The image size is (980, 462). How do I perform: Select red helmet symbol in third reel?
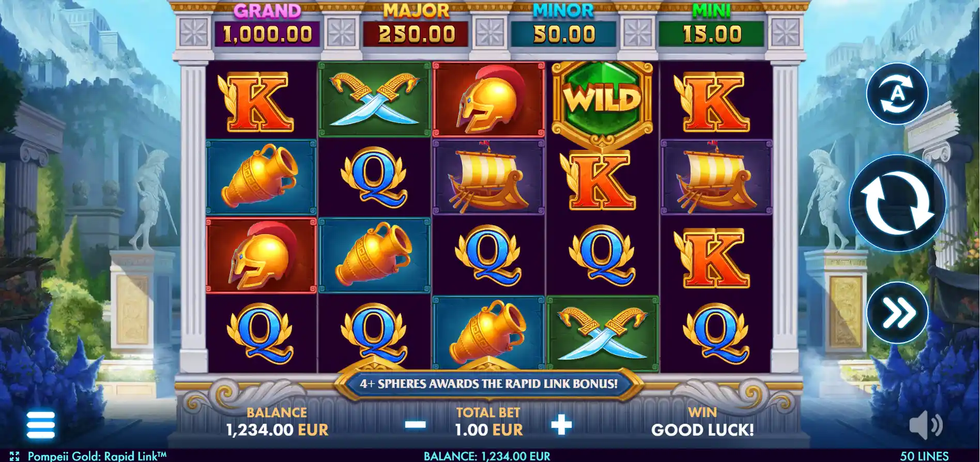(x=489, y=100)
